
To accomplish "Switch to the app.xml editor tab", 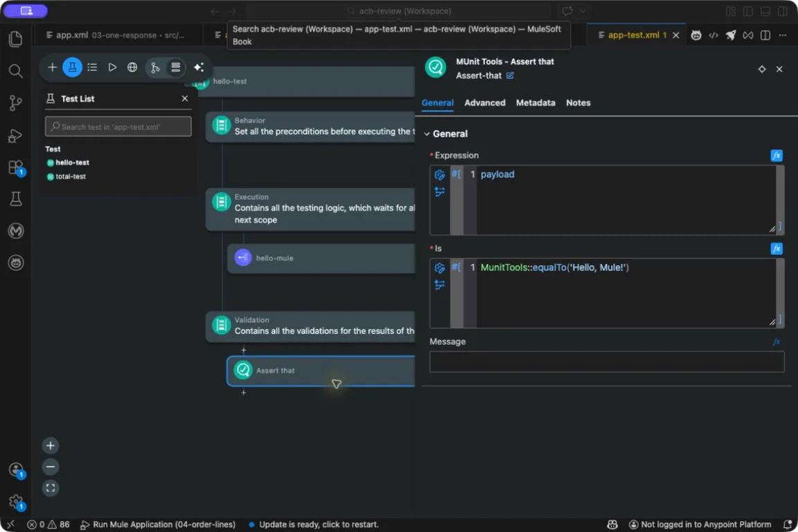I will (116, 35).
